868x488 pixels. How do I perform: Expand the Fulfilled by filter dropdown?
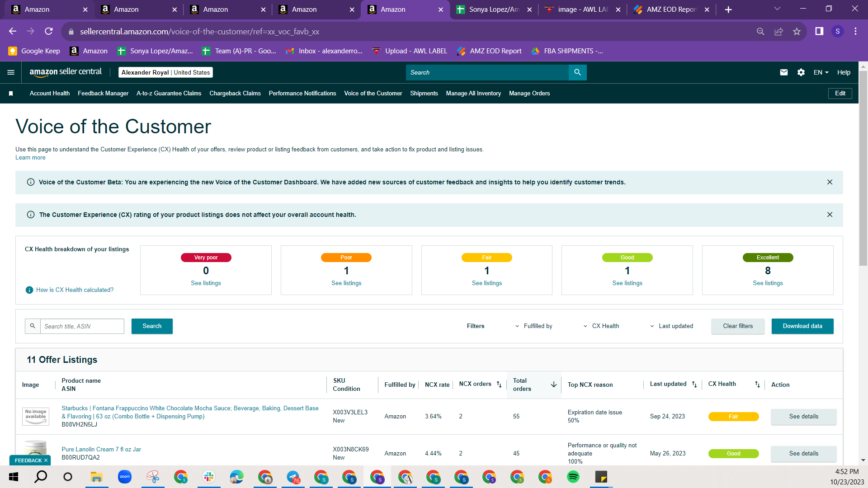(533, 326)
